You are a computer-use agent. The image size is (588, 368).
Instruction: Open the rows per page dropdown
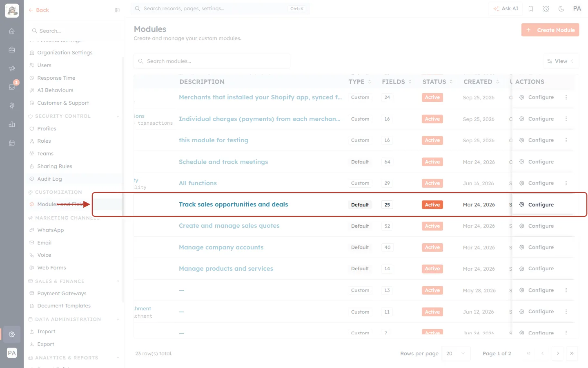pos(456,353)
